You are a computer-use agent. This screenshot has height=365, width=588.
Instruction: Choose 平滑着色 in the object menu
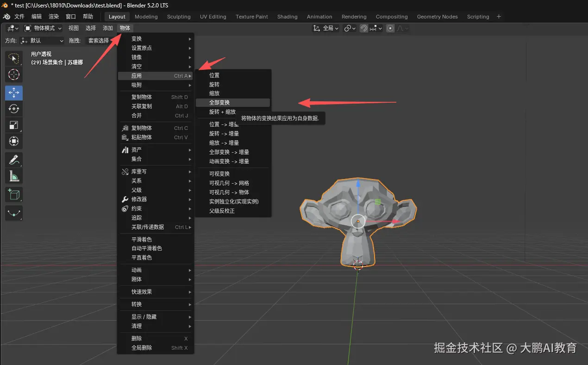(156, 240)
